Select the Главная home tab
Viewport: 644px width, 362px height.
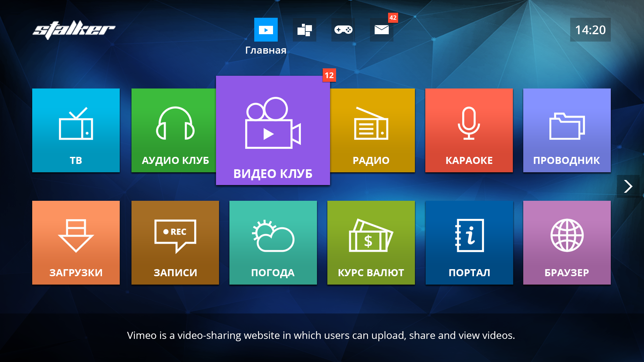point(266,30)
